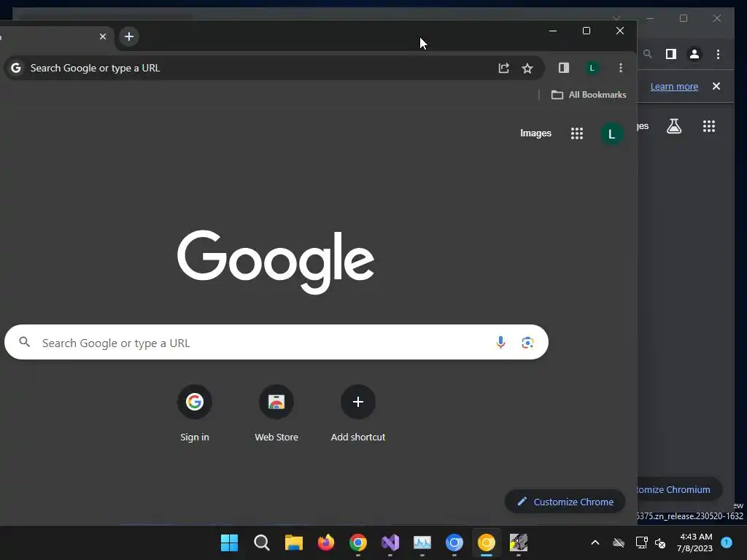The width and height of the screenshot is (747, 560).
Task: Open a new tab with plus button
Action: click(x=128, y=36)
